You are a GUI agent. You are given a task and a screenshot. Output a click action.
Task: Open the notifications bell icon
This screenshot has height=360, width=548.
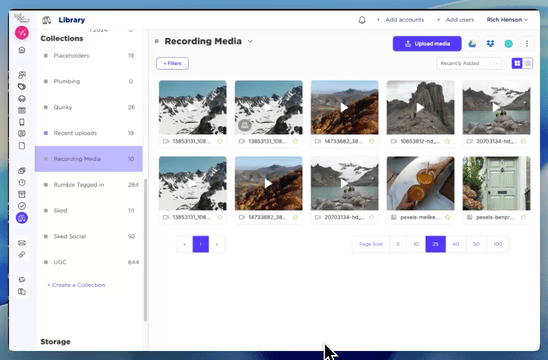coord(362,20)
